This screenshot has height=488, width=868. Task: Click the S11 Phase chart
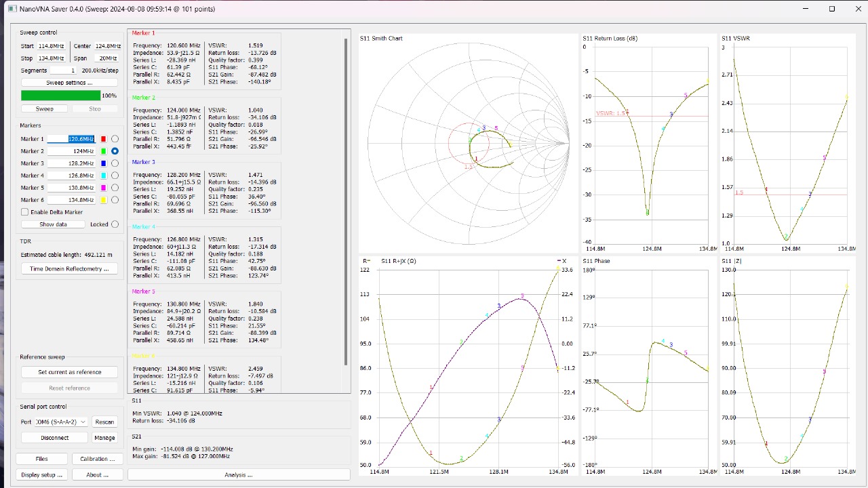pos(648,366)
